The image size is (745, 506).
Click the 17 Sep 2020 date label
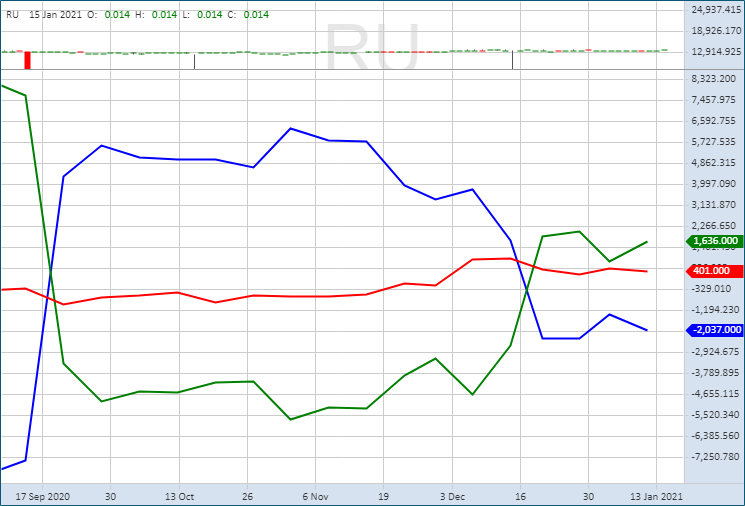click(42, 496)
